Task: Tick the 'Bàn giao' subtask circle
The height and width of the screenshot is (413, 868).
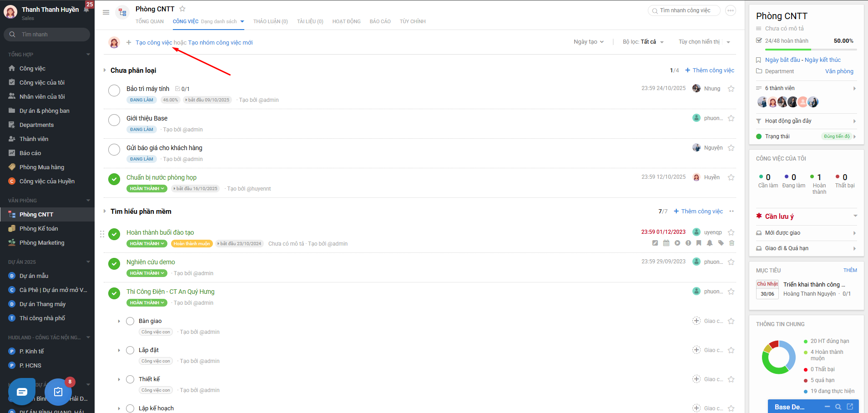Action: 130,321
